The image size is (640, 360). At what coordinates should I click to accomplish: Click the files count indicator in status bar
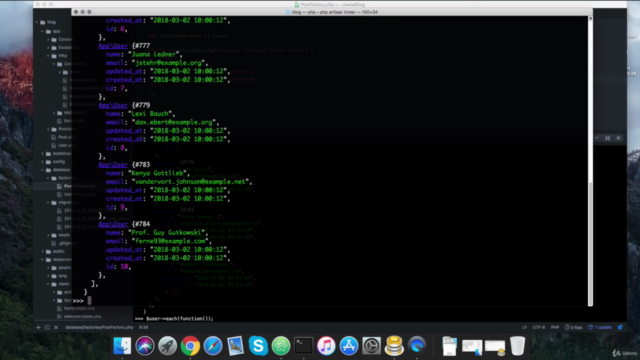pyautogui.click(x=573, y=327)
